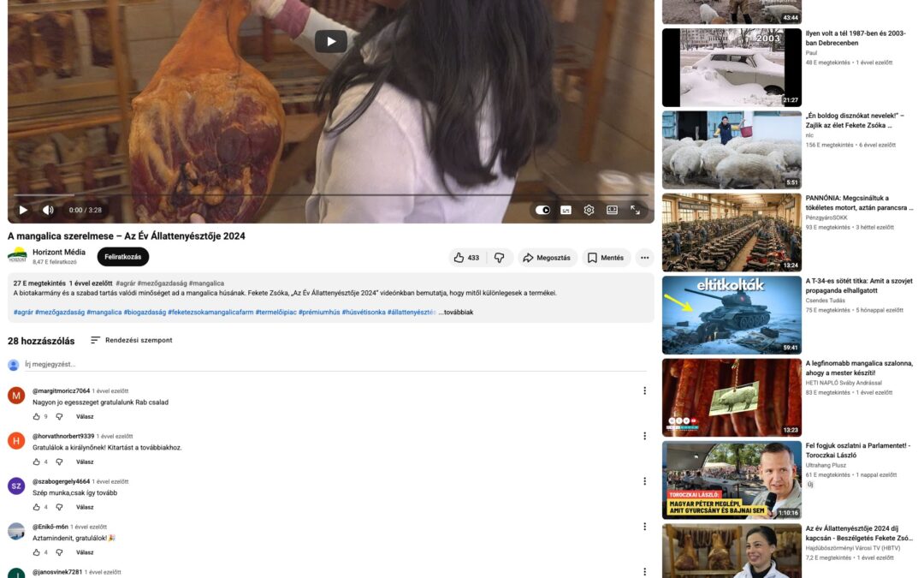Click the Írj megjegyzést comment field
The image size is (924, 578).
(x=335, y=365)
